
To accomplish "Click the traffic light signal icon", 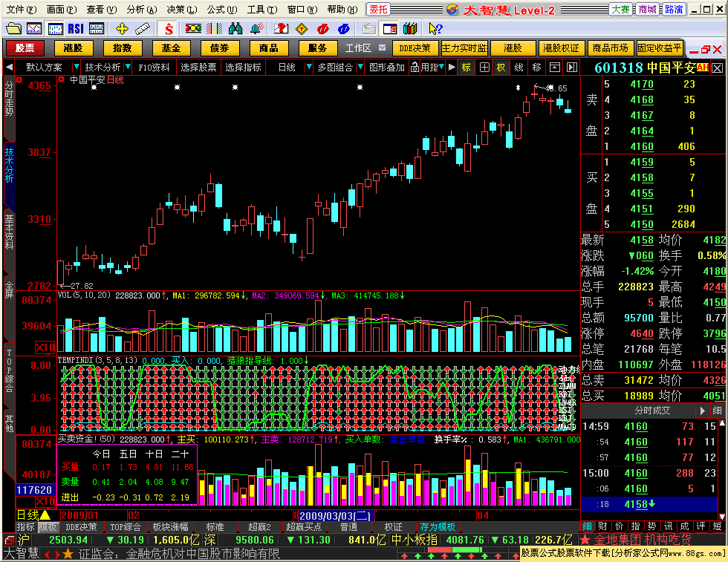I will click(x=193, y=29).
